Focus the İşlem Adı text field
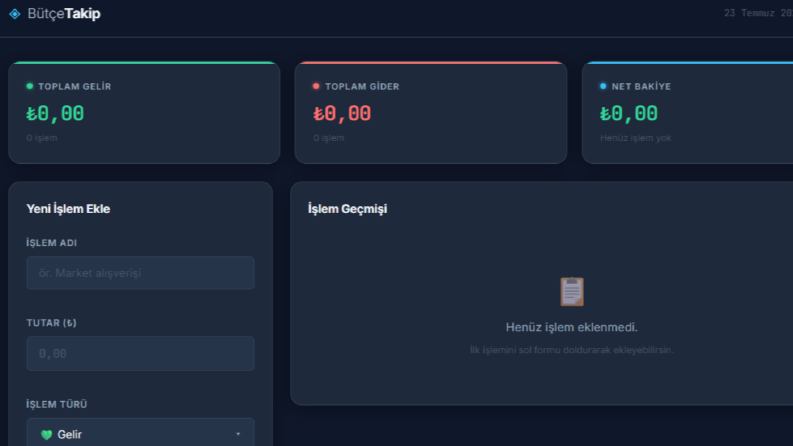The height and width of the screenshot is (446, 793). pyautogui.click(x=141, y=273)
